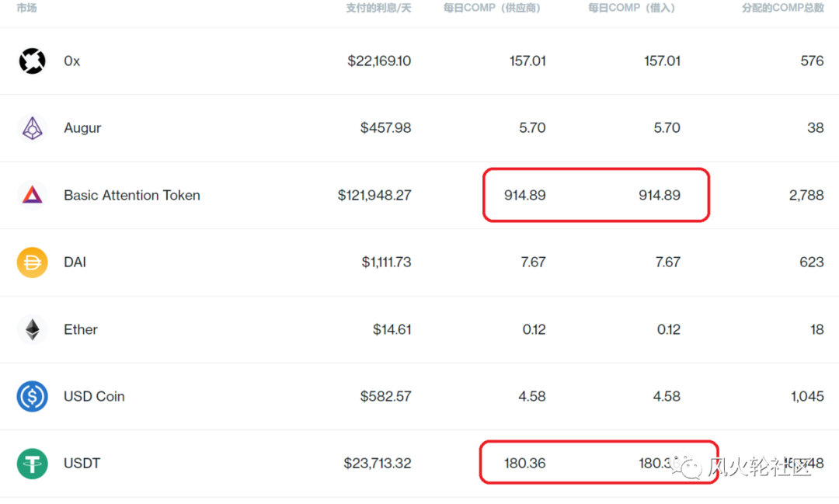Click USDT's circled 180.36 value
Image resolution: width=839 pixels, height=504 pixels.
tap(524, 464)
